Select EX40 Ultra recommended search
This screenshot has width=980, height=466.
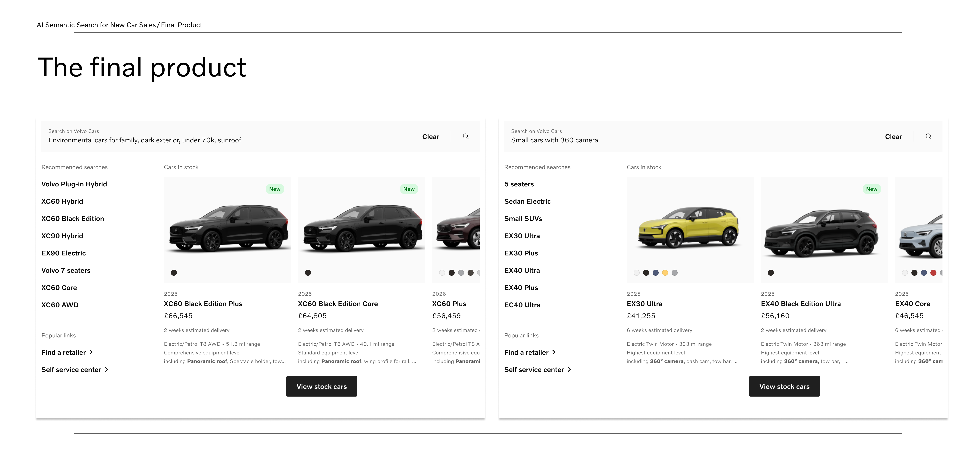click(x=522, y=271)
